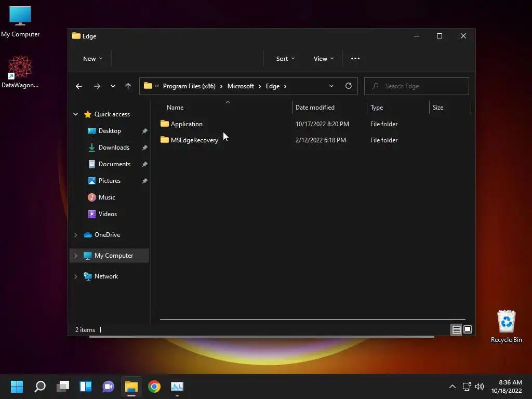Open the performance monitor taskbar app
532x399 pixels.
click(177, 387)
